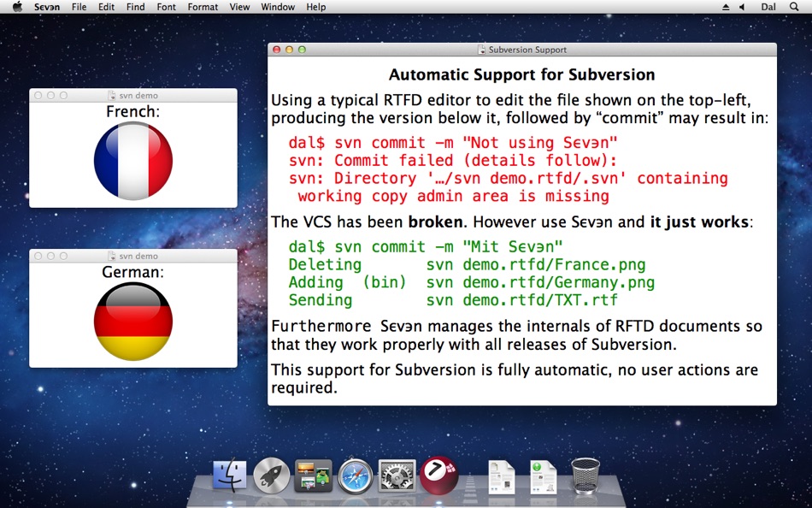Click the bold word "broken"
The image size is (812, 508).
pyautogui.click(x=435, y=222)
